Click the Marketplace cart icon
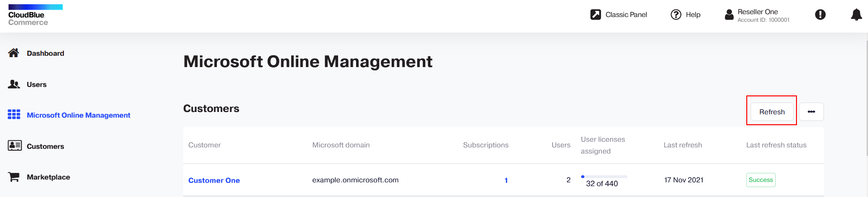 [x=14, y=177]
